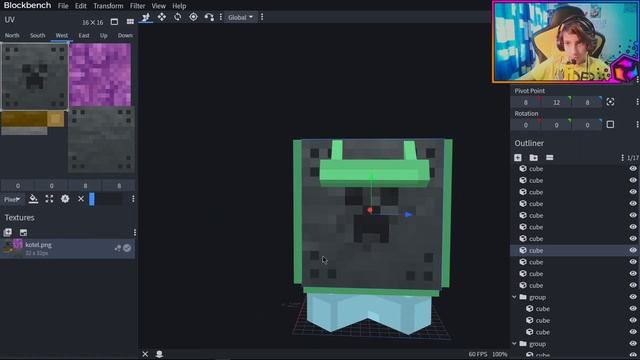
Task: Click the blue Z-axis gizmo arrow in viewport
Action: click(x=408, y=214)
